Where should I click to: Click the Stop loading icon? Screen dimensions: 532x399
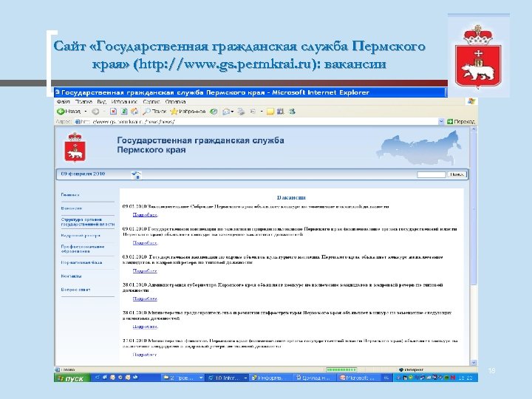pyautogui.click(x=113, y=112)
